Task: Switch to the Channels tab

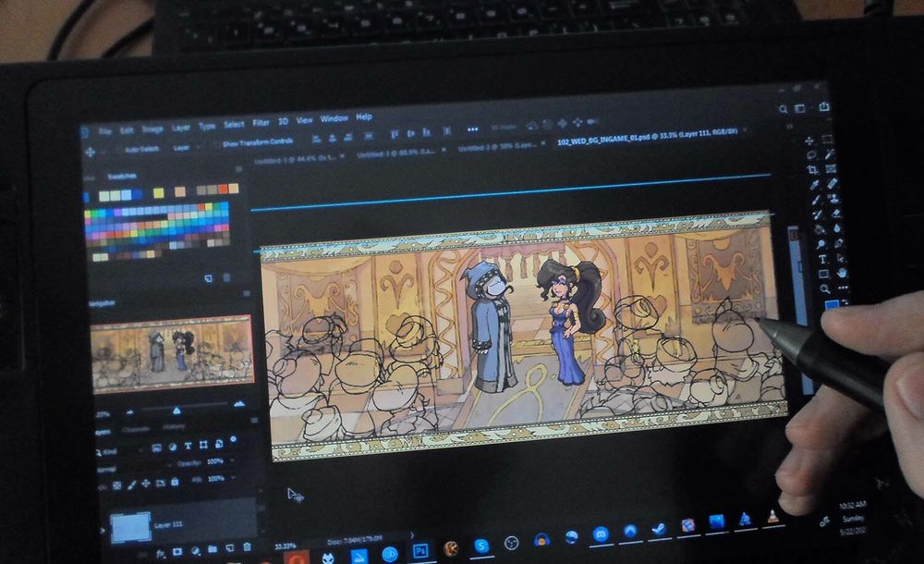Action: coord(135,430)
